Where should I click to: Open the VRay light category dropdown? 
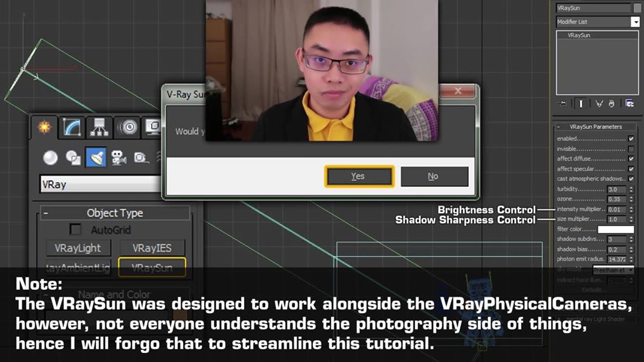pyautogui.click(x=101, y=185)
